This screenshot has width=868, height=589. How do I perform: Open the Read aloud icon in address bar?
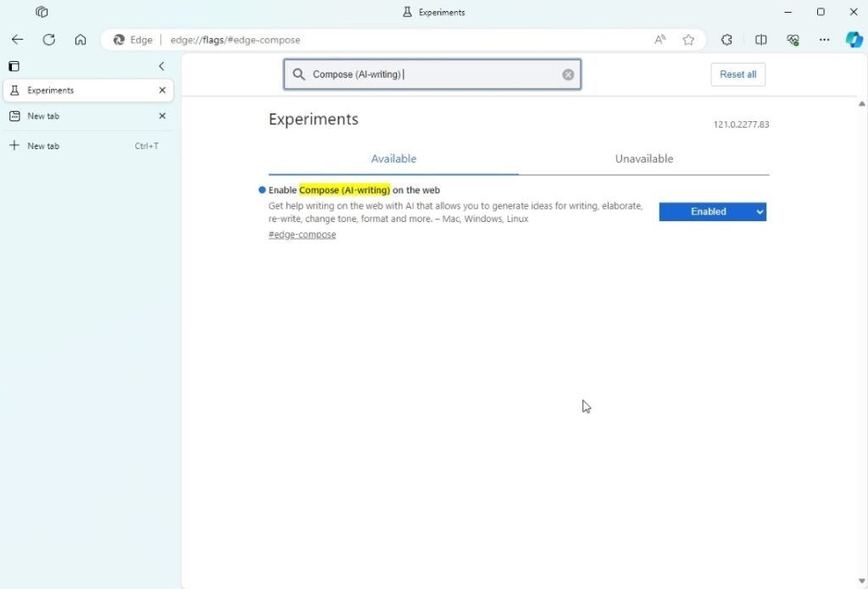(659, 40)
